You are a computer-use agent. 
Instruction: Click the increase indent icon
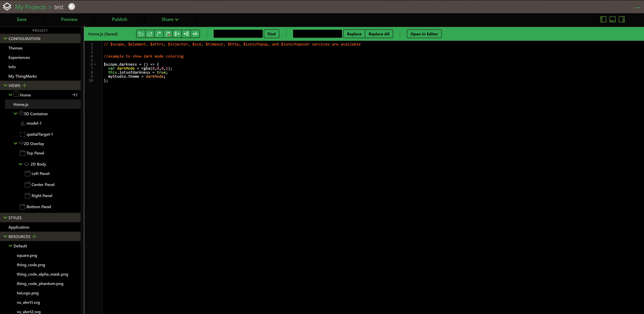pyautogui.click(x=177, y=34)
